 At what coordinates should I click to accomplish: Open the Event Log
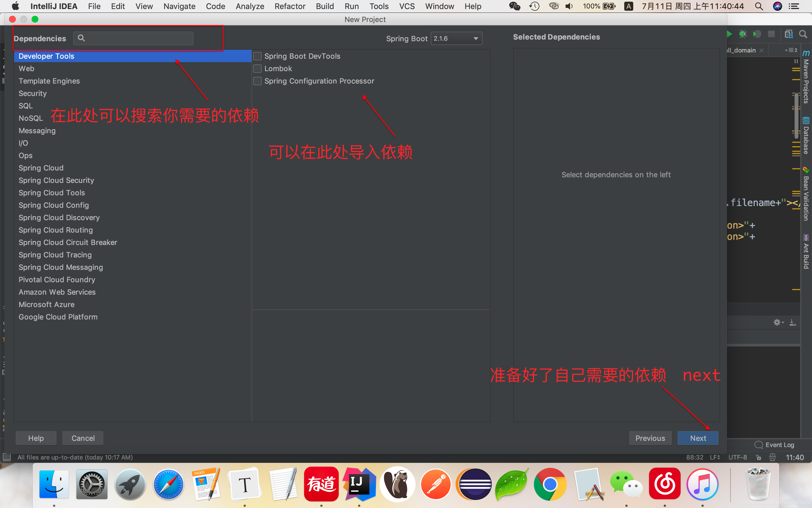(775, 445)
